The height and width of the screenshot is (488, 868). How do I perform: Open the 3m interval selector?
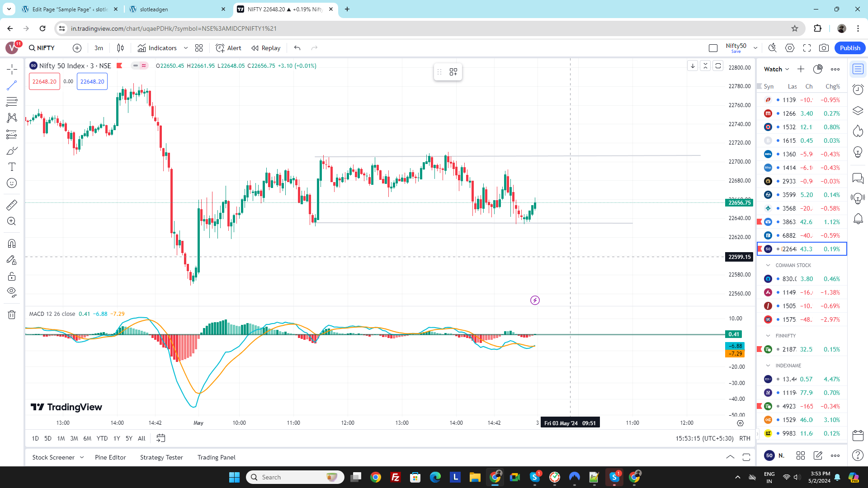click(x=99, y=48)
